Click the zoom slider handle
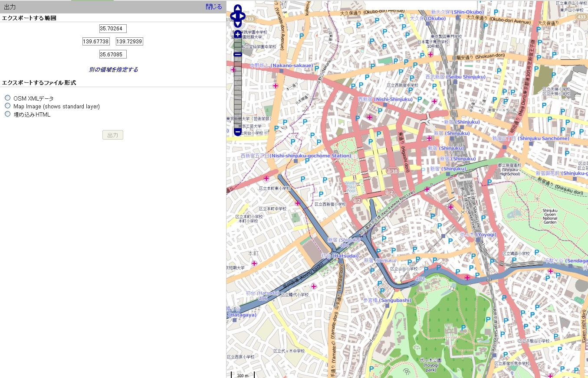 coord(238,54)
